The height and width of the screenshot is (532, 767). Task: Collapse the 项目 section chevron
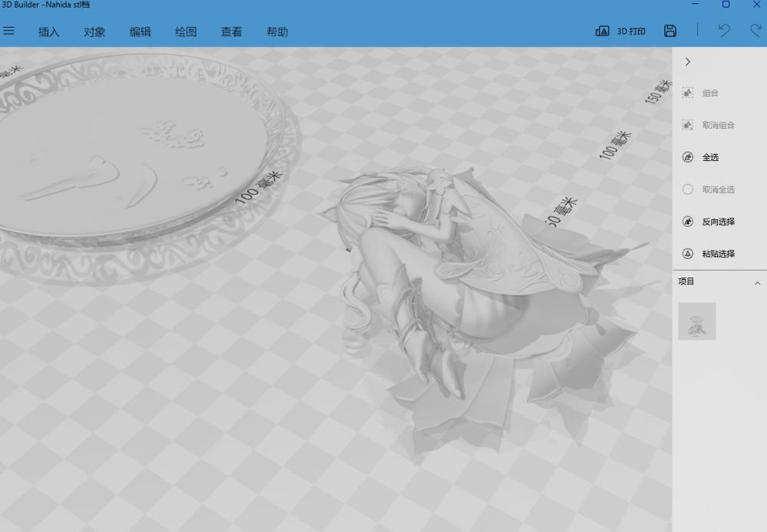[757, 284]
